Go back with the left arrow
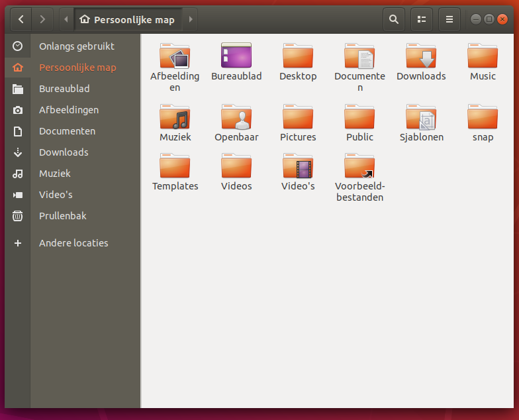The height and width of the screenshot is (420, 519). [21, 19]
